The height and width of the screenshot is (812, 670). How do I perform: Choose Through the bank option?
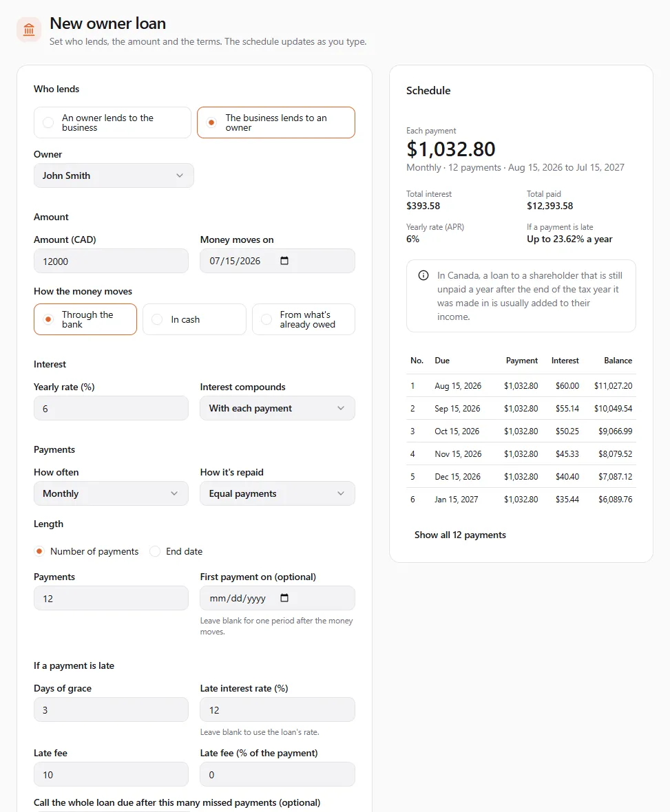[85, 319]
